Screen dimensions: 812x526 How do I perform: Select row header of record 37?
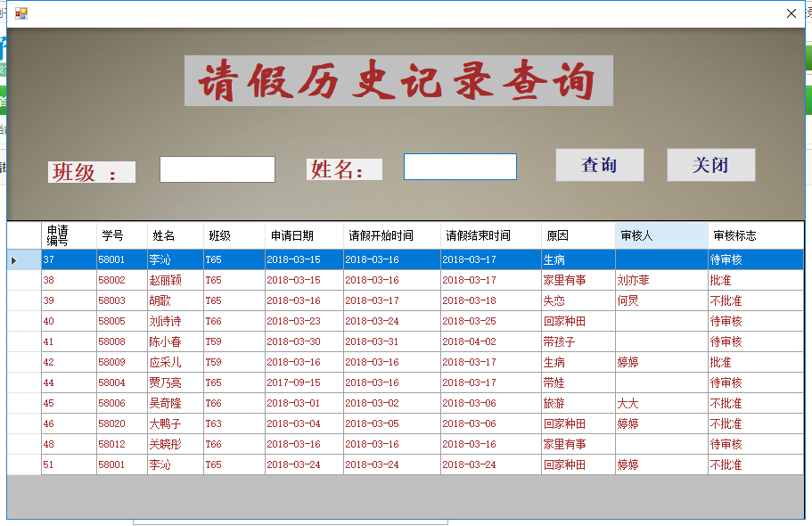(x=23, y=260)
